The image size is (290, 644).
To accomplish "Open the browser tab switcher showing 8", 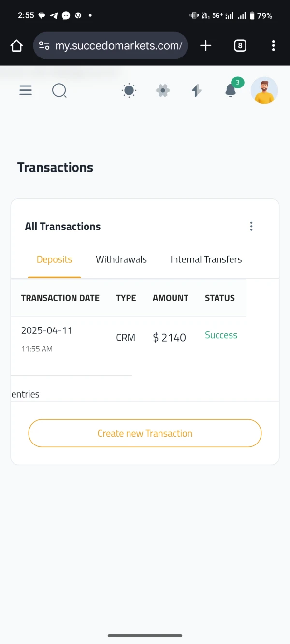I will 240,46.
